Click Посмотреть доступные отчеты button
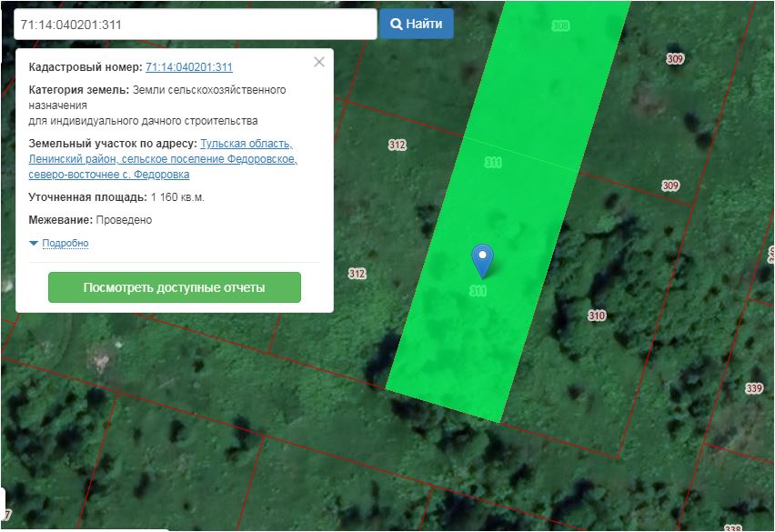This screenshot has height=532, width=775. click(x=174, y=287)
